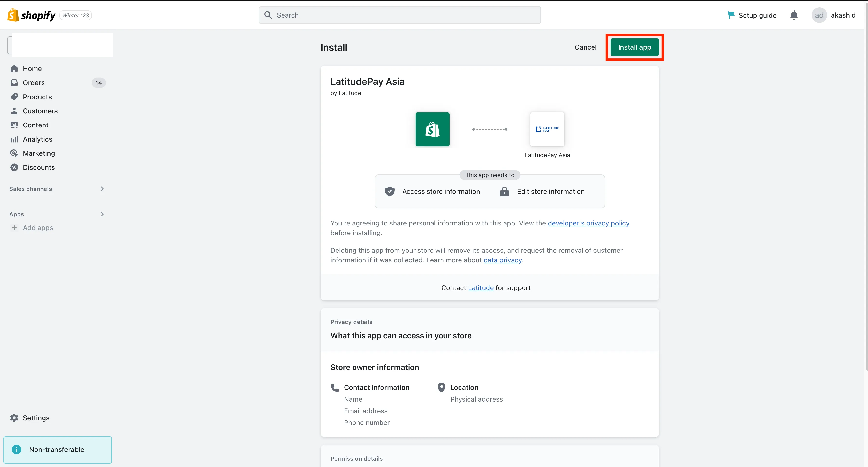Click the Non-transferable info icon
Screen dimensions: 868x467
pos(17,449)
